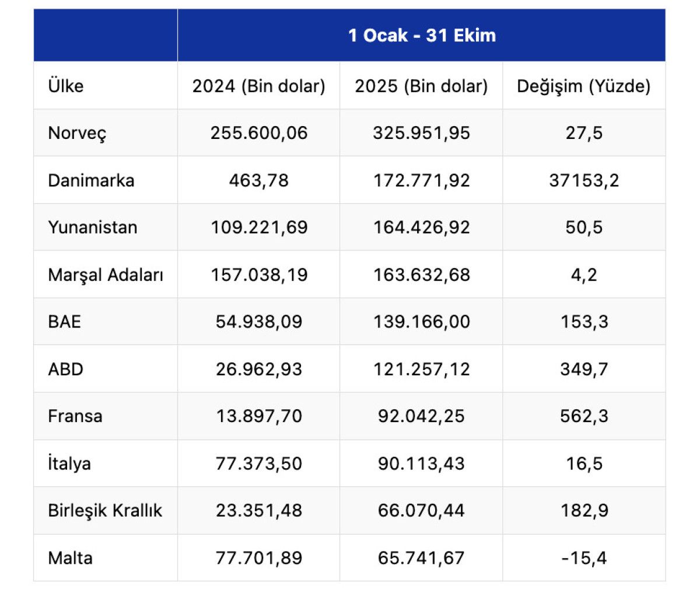Select the 'Yunanistan' country cell
This screenshot has width=700, height=589.
(93, 227)
